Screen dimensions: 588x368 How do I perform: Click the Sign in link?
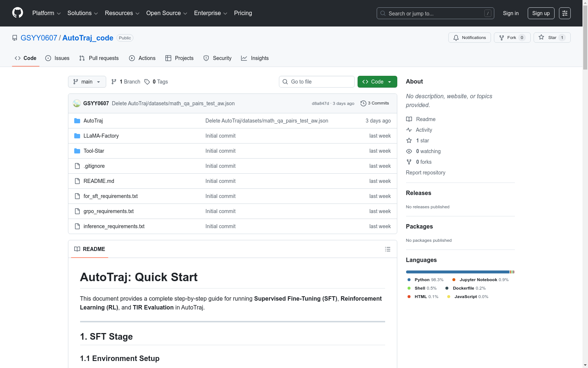pos(511,13)
